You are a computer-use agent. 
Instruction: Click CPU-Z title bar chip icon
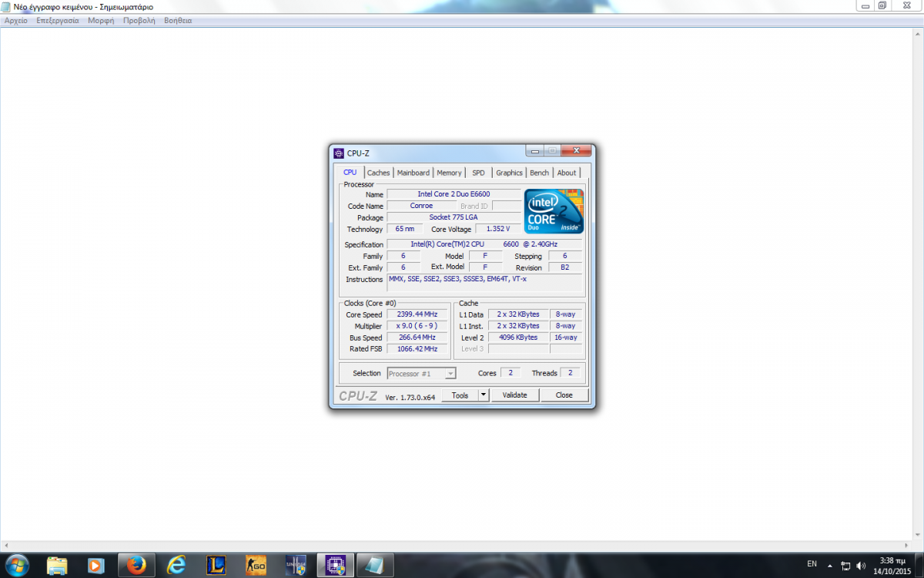tap(339, 153)
